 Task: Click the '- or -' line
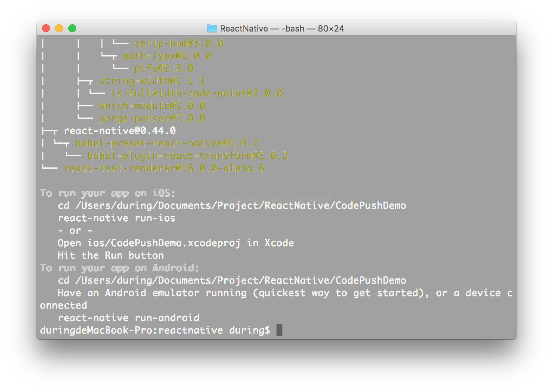pos(75,230)
